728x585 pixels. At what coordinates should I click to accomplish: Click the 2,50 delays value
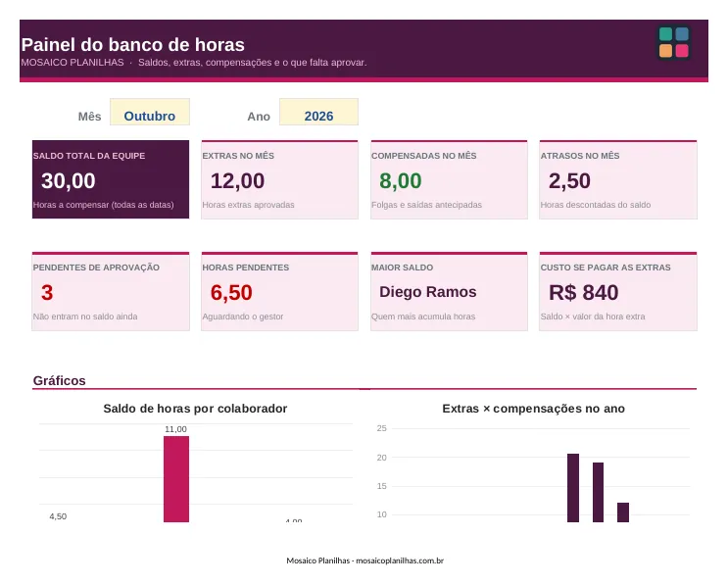(x=569, y=180)
